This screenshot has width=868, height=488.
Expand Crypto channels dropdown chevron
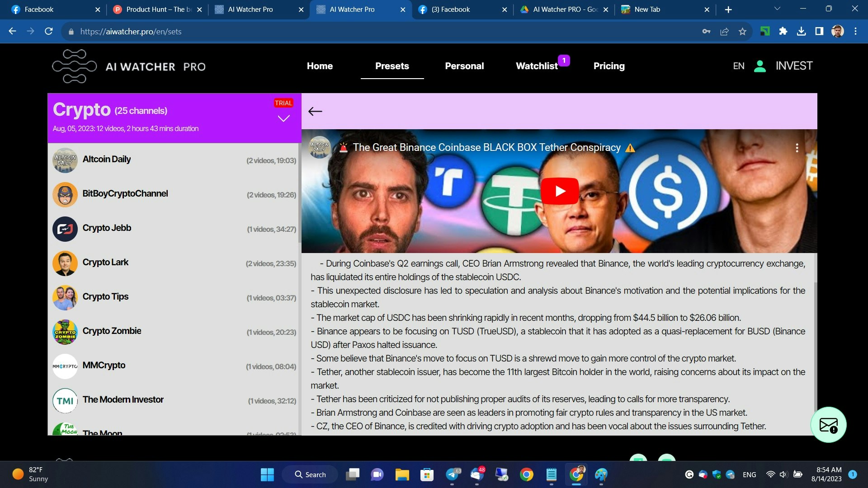tap(283, 118)
